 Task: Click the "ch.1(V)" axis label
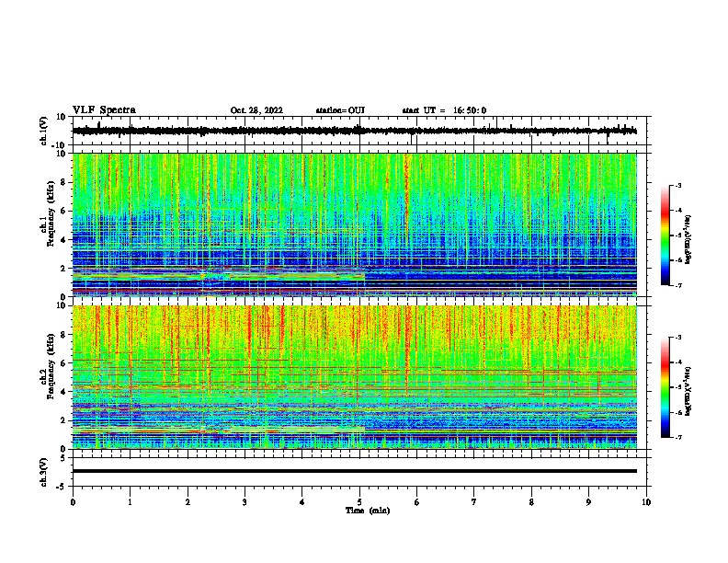coord(44,131)
